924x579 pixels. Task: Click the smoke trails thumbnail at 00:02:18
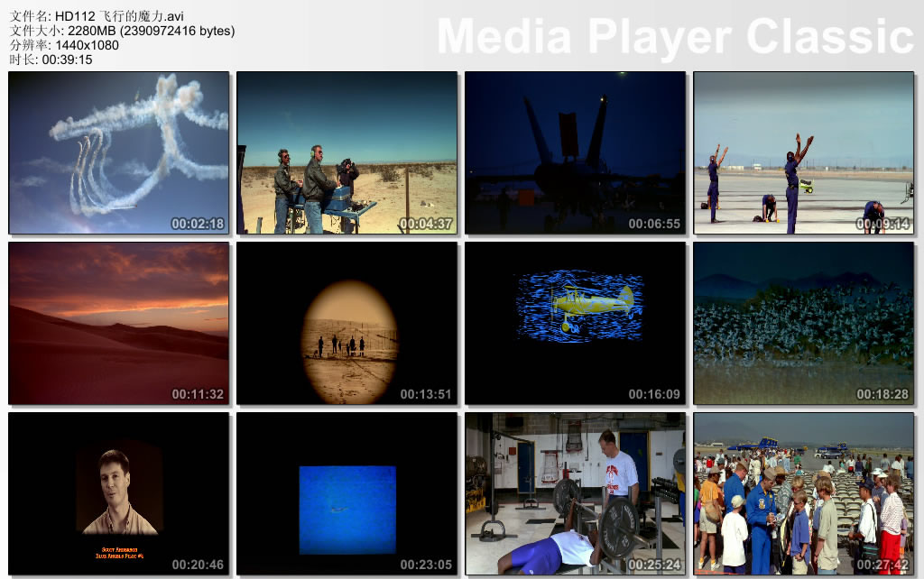[119, 152]
